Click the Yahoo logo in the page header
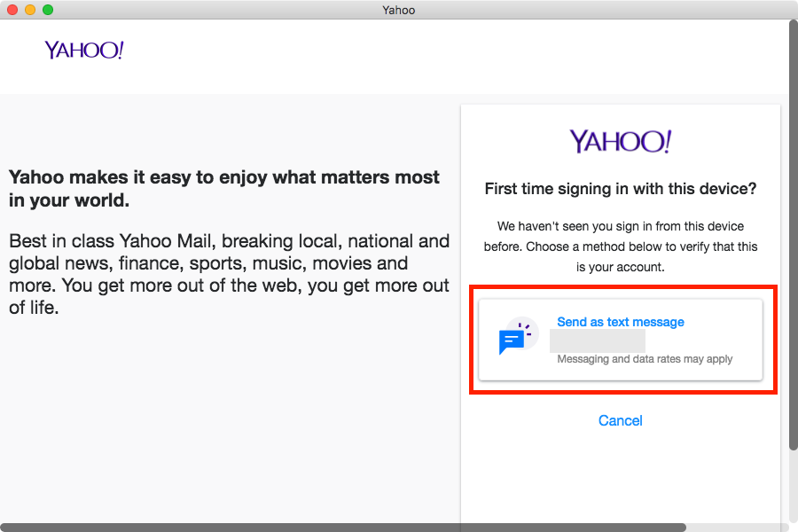798x532 pixels. pos(84,50)
